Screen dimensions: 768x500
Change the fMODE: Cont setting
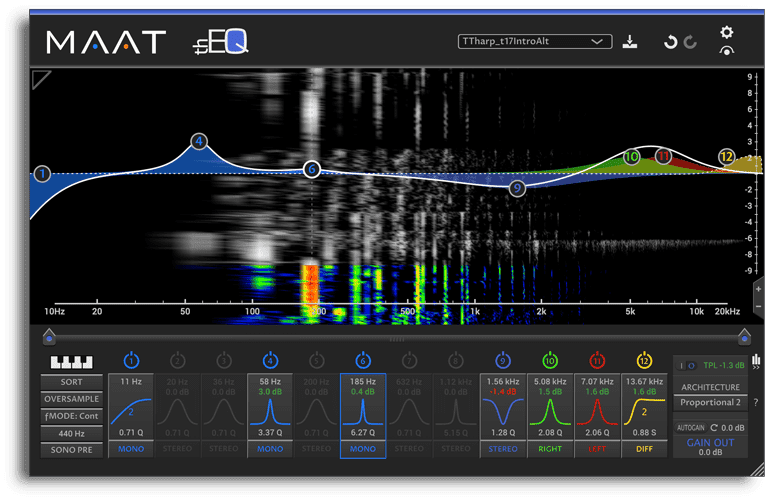pos(72,416)
